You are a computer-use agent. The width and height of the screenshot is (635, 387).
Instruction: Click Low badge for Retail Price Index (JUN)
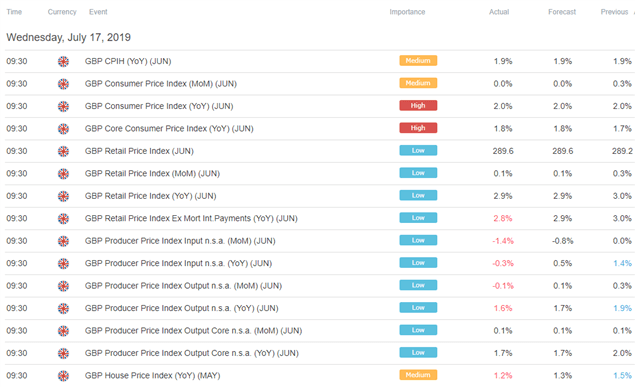[418, 150]
